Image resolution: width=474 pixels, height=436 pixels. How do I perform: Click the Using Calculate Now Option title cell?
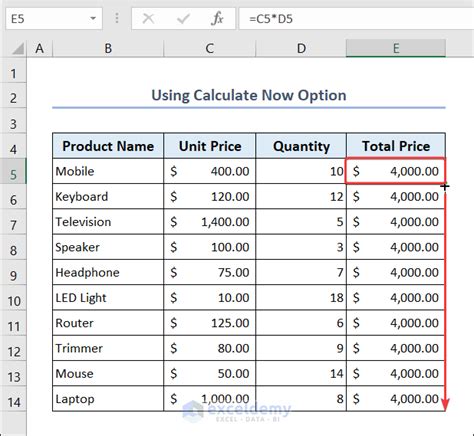click(x=249, y=95)
